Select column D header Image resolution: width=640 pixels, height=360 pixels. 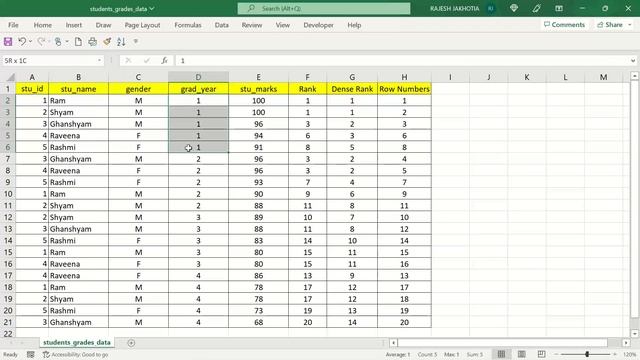coord(198,77)
